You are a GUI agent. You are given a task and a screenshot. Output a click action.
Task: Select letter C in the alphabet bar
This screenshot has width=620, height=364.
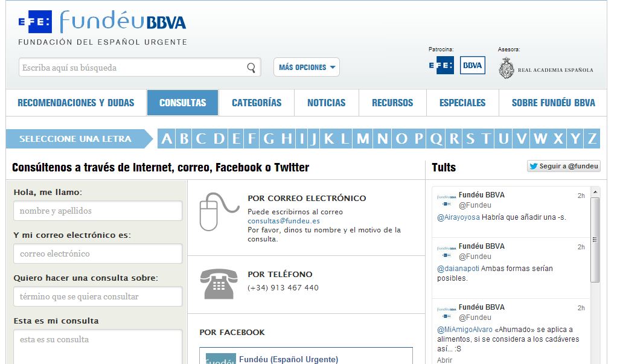tap(201, 139)
